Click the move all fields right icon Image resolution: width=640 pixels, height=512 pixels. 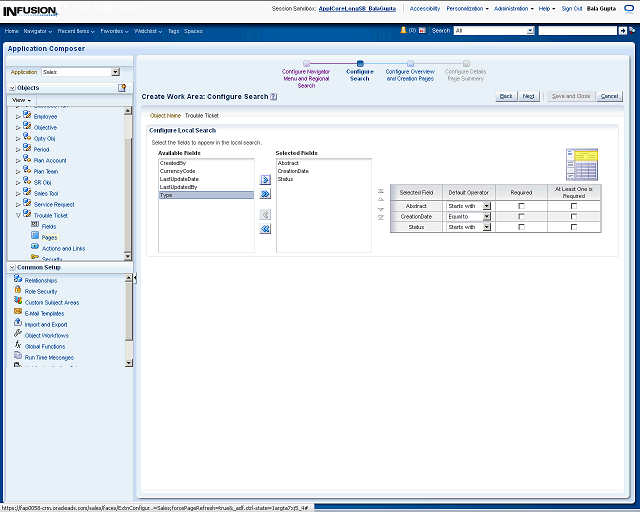(x=265, y=194)
